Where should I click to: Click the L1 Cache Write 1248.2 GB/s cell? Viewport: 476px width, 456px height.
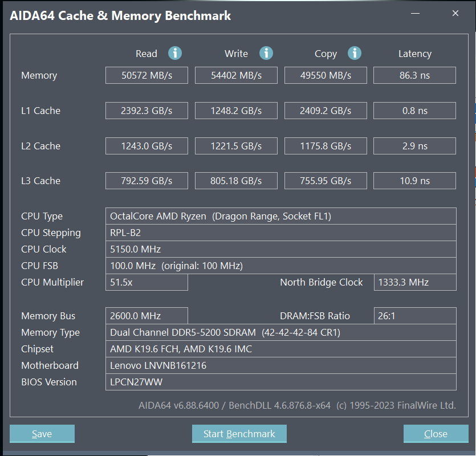(236, 111)
